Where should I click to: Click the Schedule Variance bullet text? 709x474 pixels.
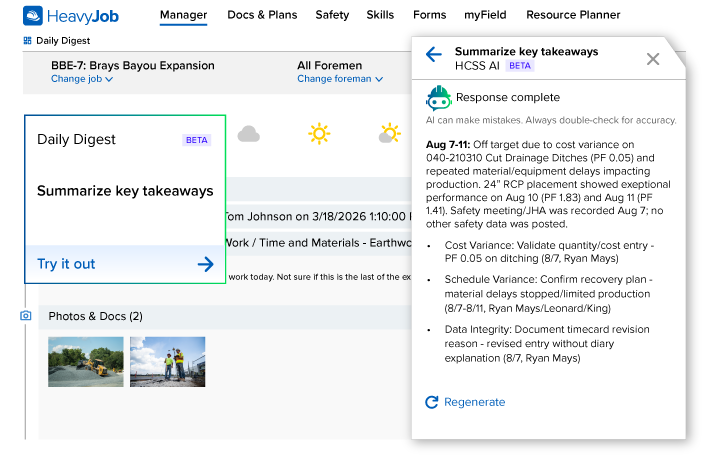(x=548, y=294)
